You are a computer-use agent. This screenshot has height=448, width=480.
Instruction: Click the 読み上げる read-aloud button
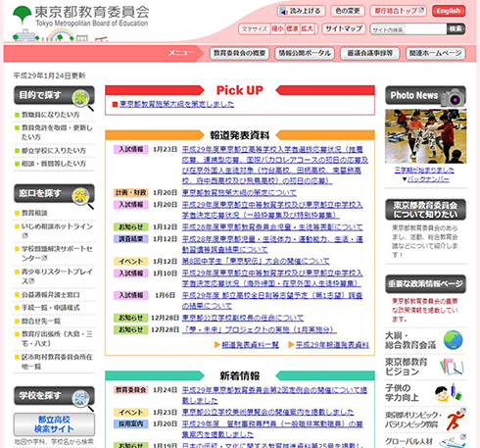[301, 11]
